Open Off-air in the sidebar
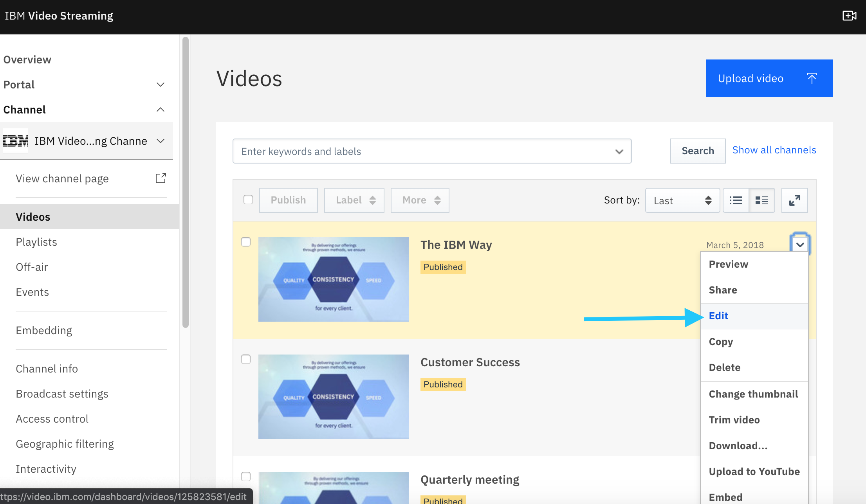The image size is (866, 504). 32,267
